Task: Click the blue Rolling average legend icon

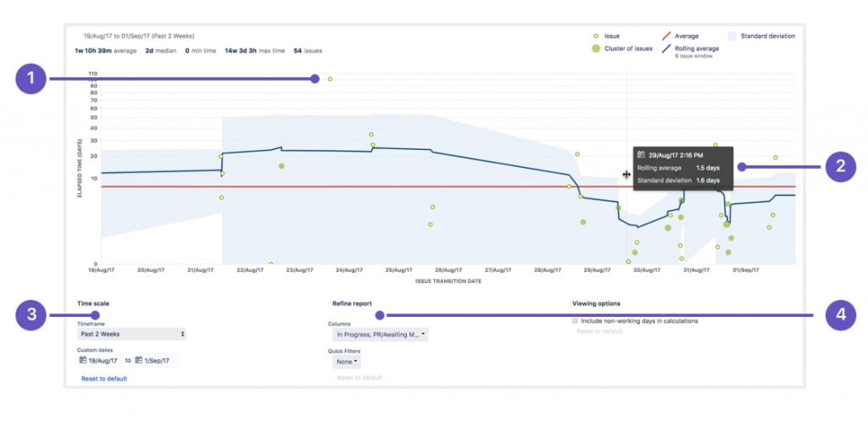Action: [665, 49]
